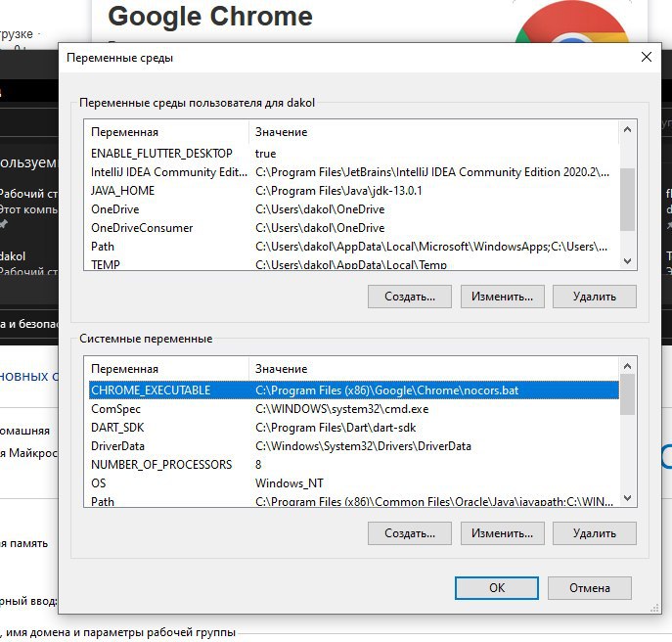
Task: Select the OneDriveConsumer user variable
Action: coord(353,228)
